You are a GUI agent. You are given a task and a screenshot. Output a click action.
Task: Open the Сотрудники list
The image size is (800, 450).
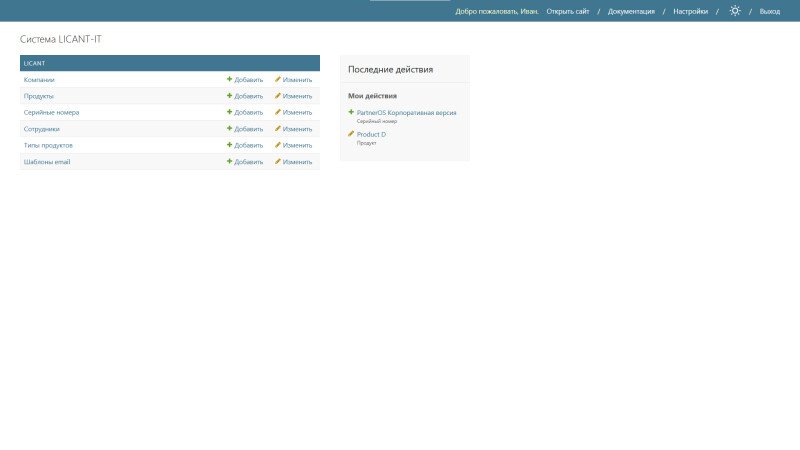(41, 129)
